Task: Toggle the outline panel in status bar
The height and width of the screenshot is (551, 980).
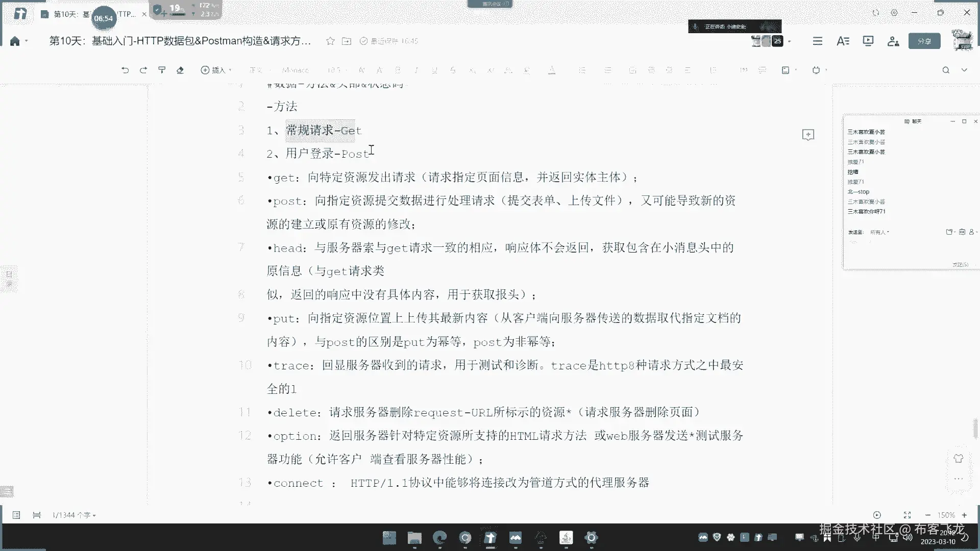Action: 16,515
